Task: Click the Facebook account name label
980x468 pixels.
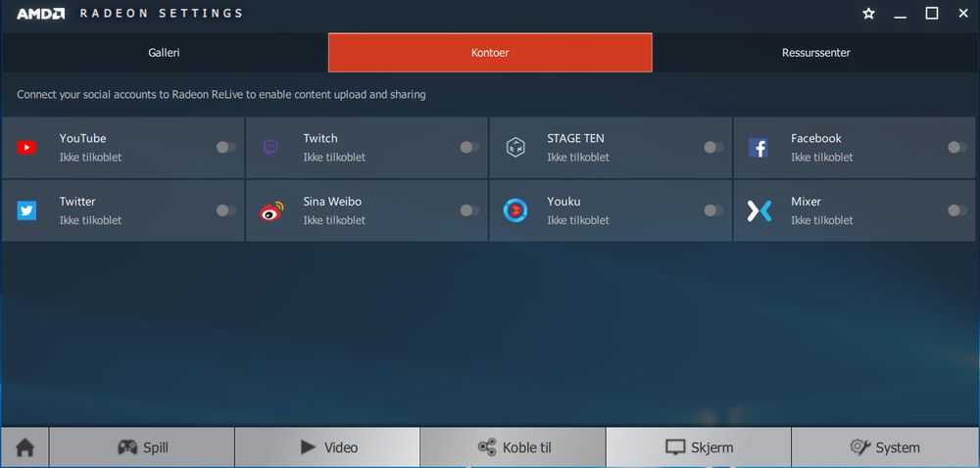Action: (x=815, y=138)
